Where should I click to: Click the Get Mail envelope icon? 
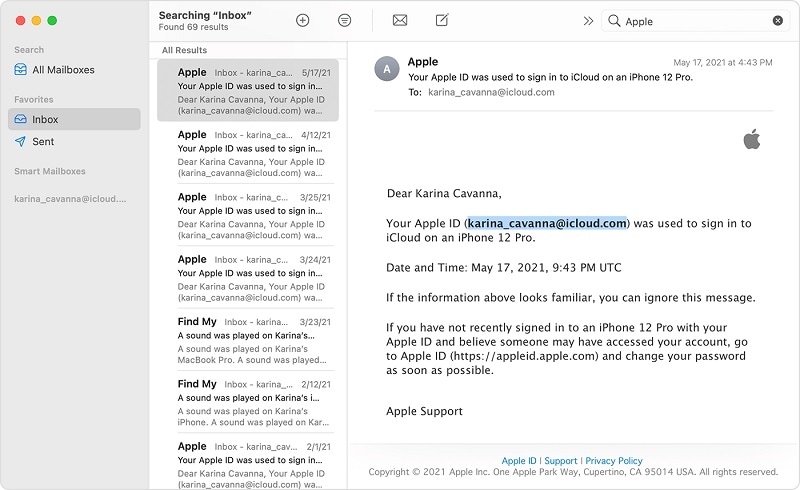400,20
